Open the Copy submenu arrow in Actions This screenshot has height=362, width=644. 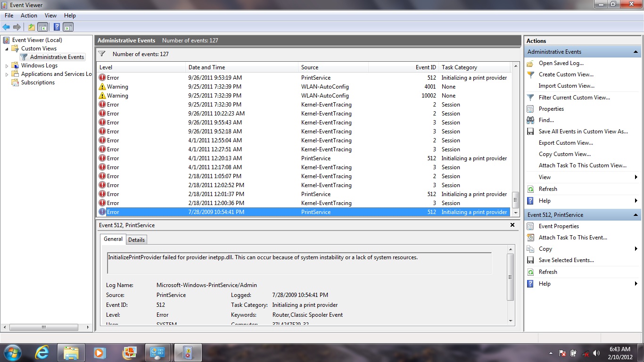636,249
